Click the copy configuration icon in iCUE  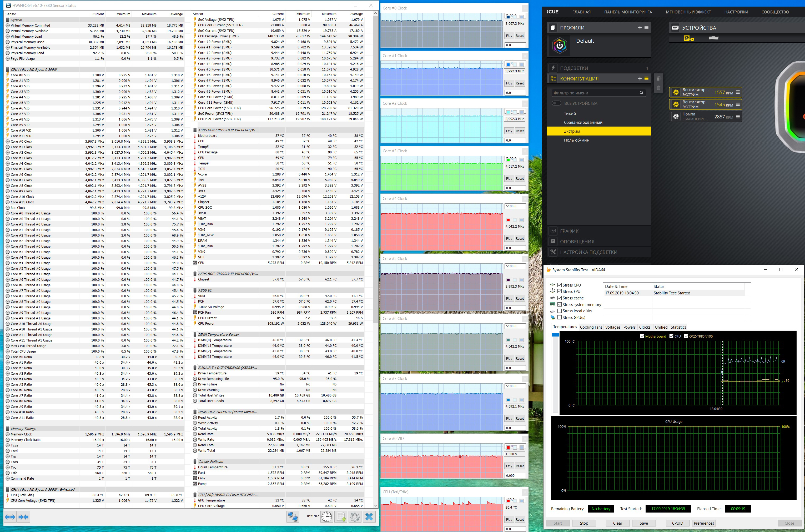pos(658,79)
